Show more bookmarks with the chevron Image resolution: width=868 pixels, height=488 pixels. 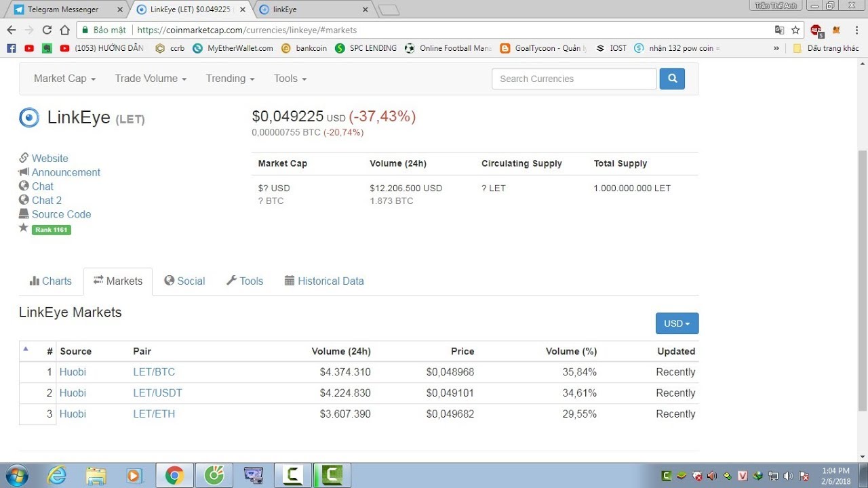click(776, 48)
